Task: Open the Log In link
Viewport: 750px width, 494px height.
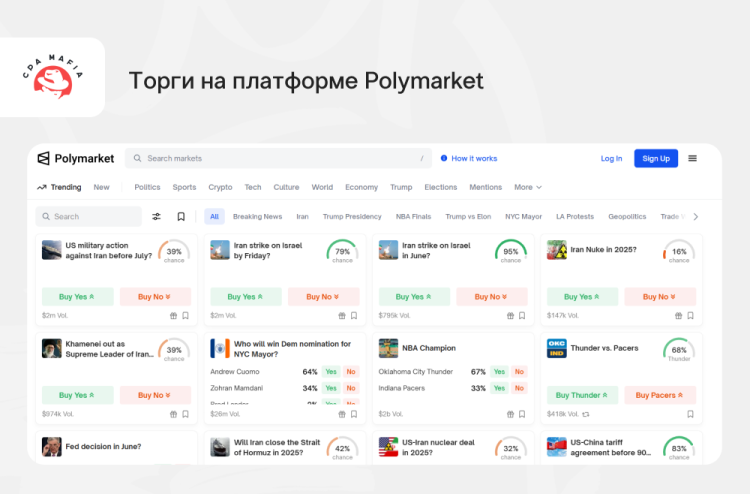Action: [x=611, y=158]
